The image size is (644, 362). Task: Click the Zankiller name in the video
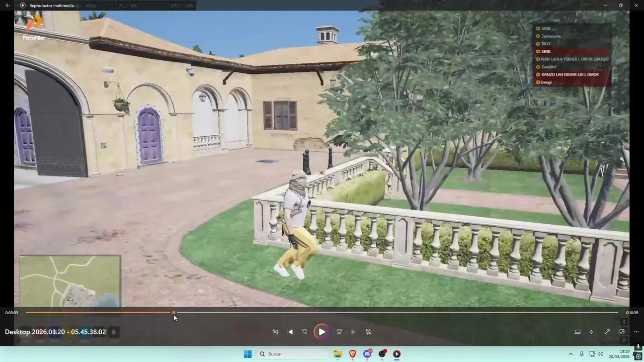tap(549, 67)
